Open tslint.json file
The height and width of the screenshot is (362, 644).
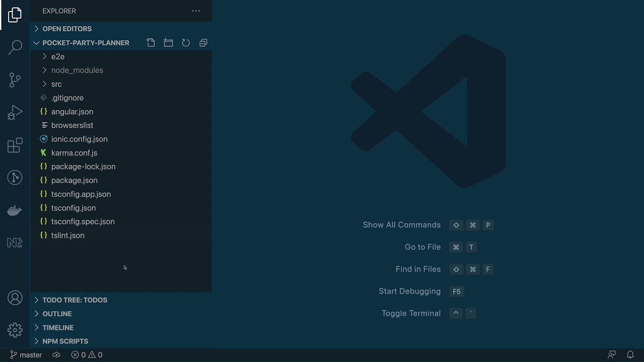point(121,235)
